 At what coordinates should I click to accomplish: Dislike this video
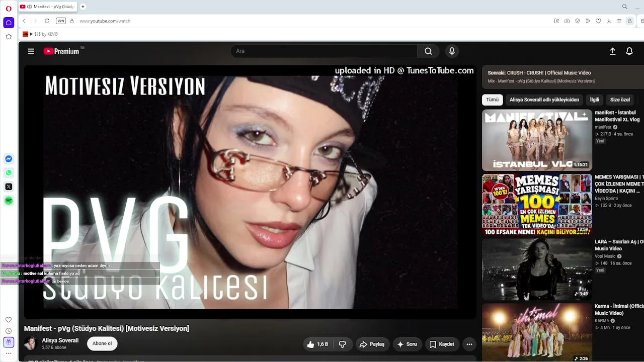click(x=343, y=344)
